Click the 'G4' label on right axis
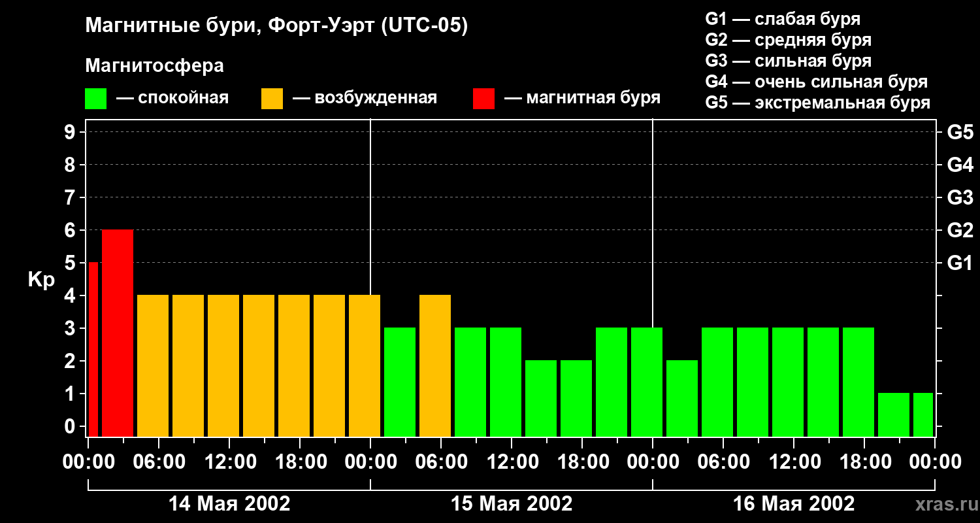 (960, 165)
